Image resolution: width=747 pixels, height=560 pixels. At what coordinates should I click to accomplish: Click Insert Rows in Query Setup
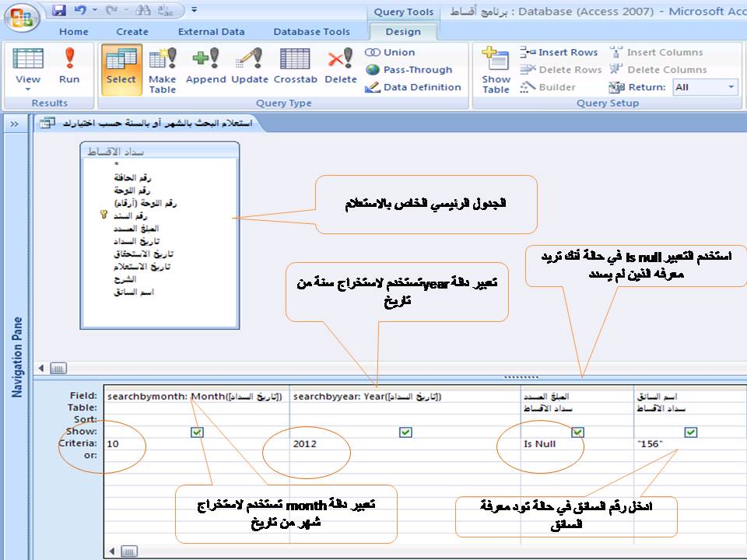point(559,52)
